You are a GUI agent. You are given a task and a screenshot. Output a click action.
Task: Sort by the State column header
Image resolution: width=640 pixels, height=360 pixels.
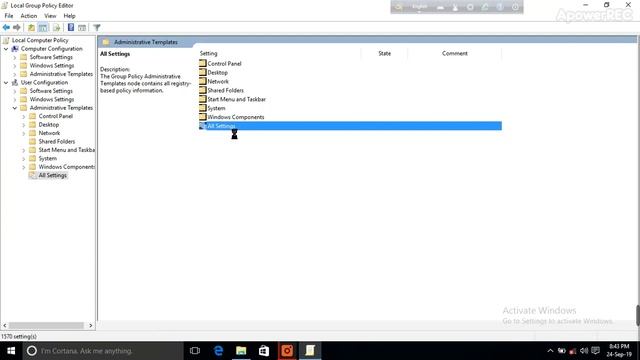384,53
